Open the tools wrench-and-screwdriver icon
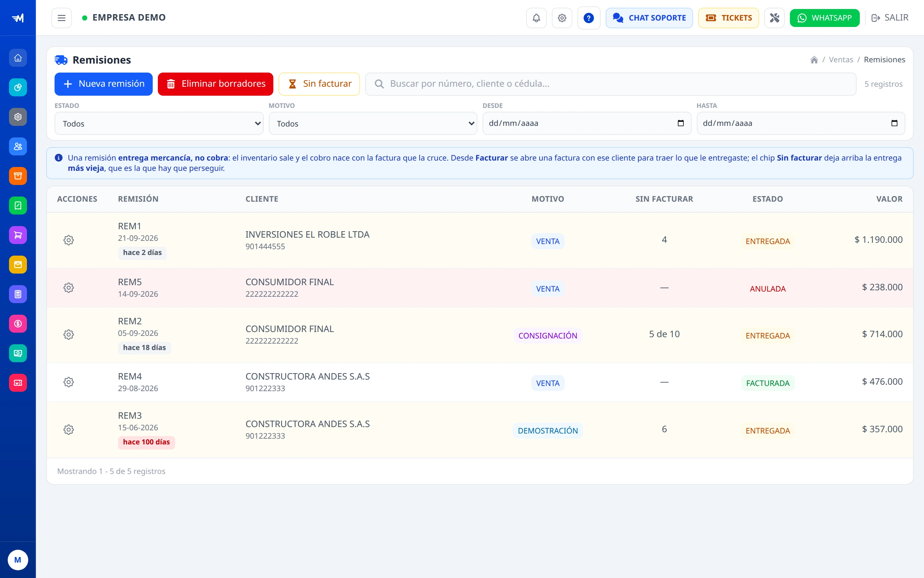 click(x=774, y=18)
